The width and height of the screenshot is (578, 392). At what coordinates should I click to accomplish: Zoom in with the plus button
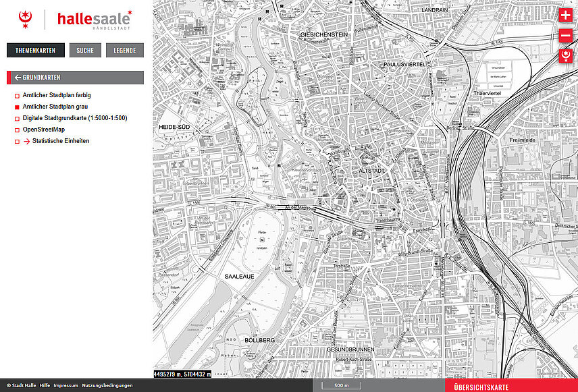click(x=565, y=16)
